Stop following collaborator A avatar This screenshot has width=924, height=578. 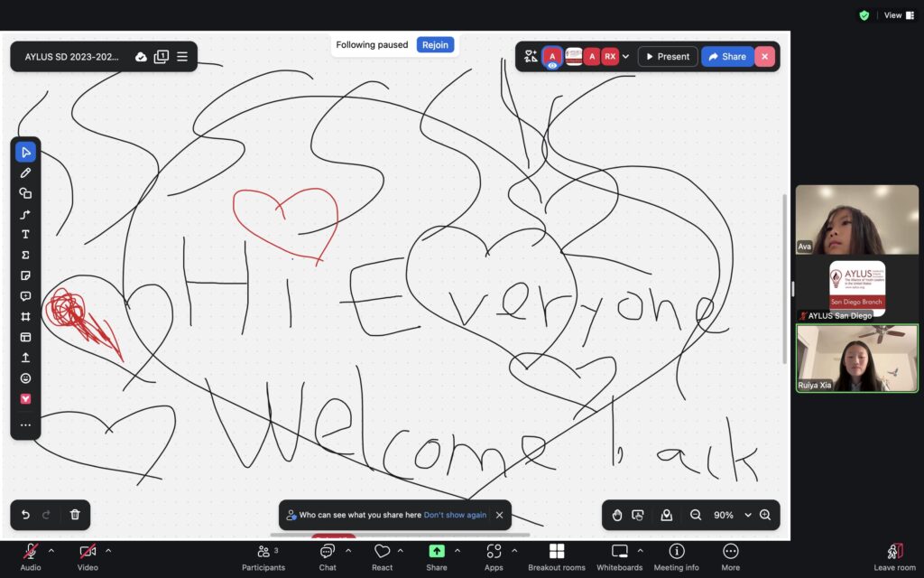click(x=552, y=57)
